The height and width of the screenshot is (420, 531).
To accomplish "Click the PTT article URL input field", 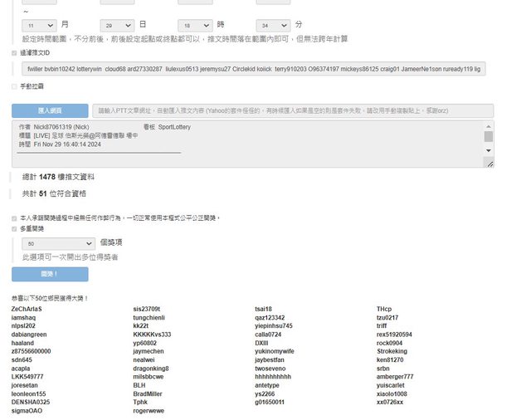I will [x=294, y=110].
